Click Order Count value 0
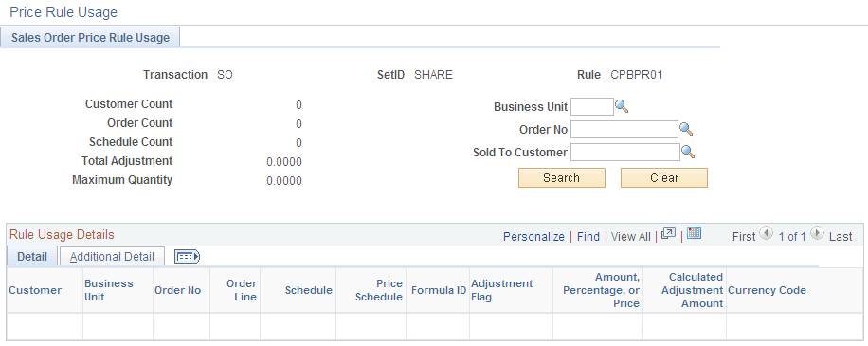868x346 pixels. pyautogui.click(x=298, y=124)
